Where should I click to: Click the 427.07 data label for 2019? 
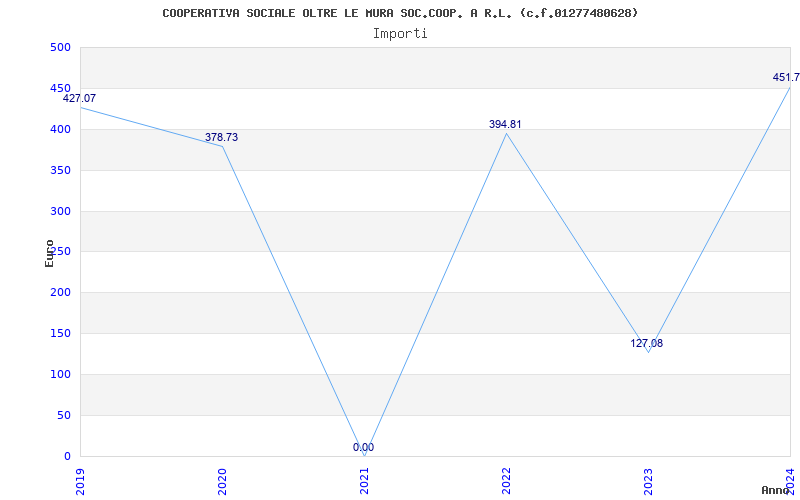[x=79, y=98]
